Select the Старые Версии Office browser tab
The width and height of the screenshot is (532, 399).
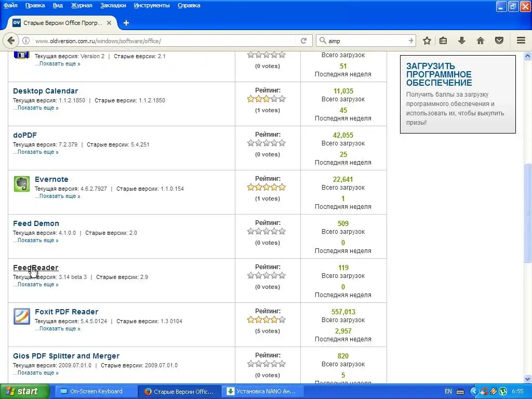pyautogui.click(x=61, y=23)
